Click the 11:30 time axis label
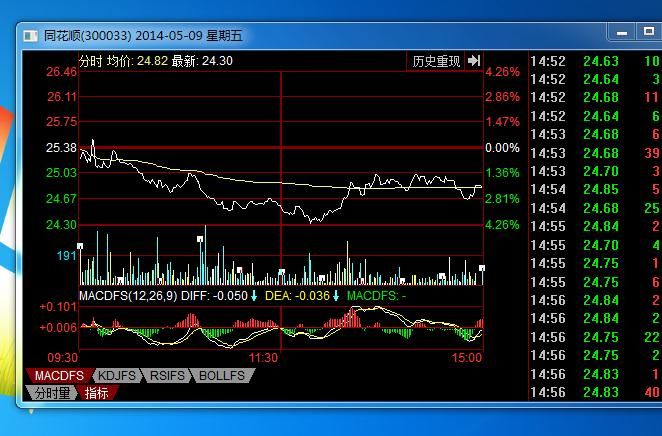This screenshot has height=436, width=662. [x=263, y=358]
